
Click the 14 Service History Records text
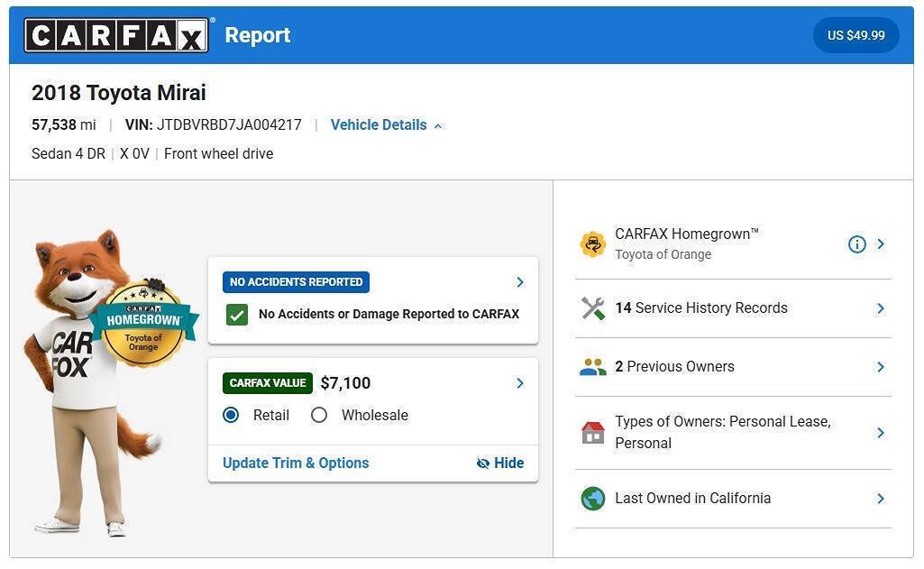point(701,307)
